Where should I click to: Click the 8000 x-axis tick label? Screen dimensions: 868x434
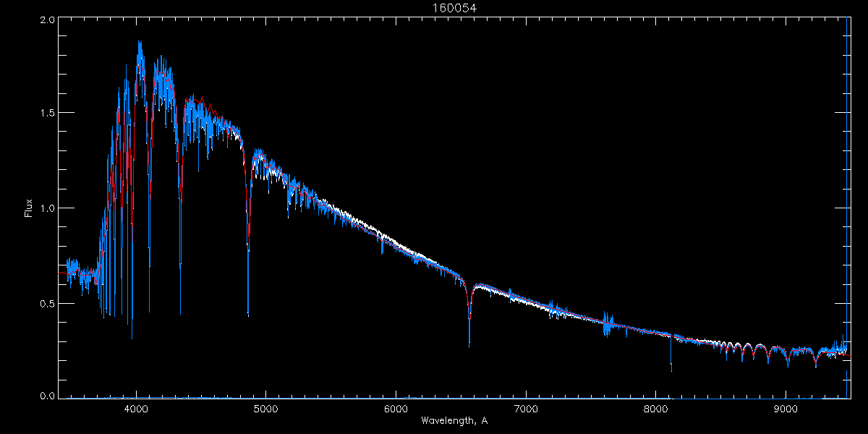(x=656, y=409)
